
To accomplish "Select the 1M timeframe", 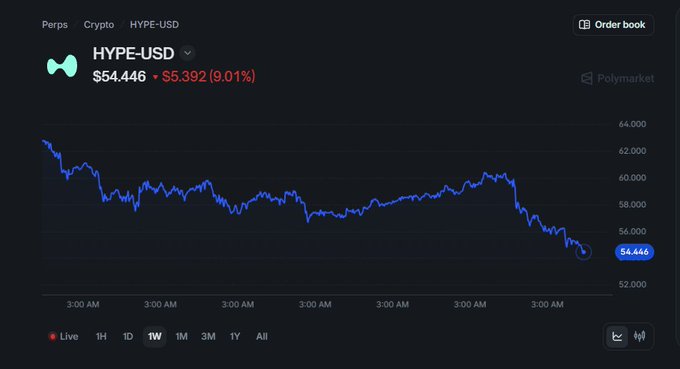I will coord(181,336).
